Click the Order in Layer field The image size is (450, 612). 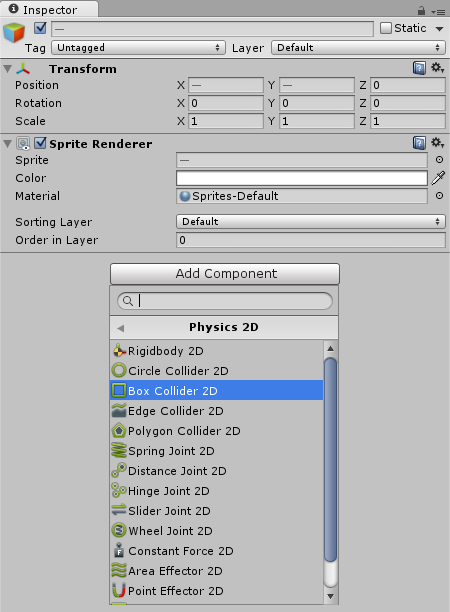pyautogui.click(x=311, y=240)
